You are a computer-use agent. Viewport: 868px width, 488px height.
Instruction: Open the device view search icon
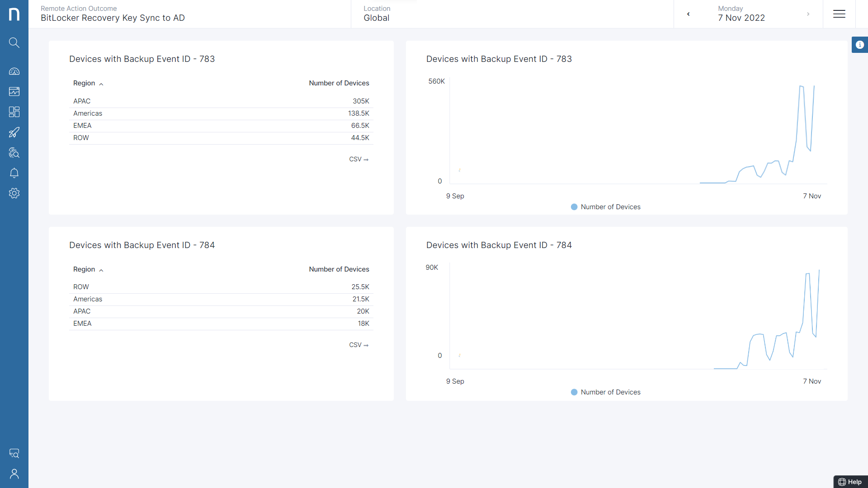14,453
